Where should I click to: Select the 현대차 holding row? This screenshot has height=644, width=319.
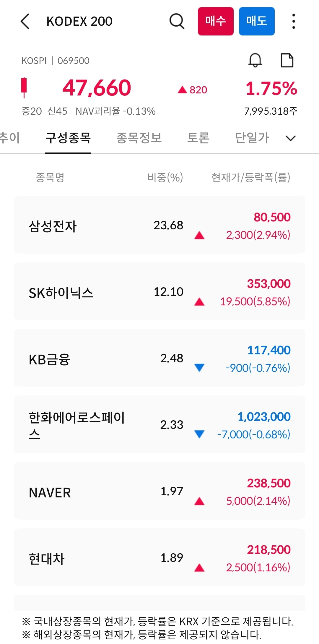pos(159,557)
